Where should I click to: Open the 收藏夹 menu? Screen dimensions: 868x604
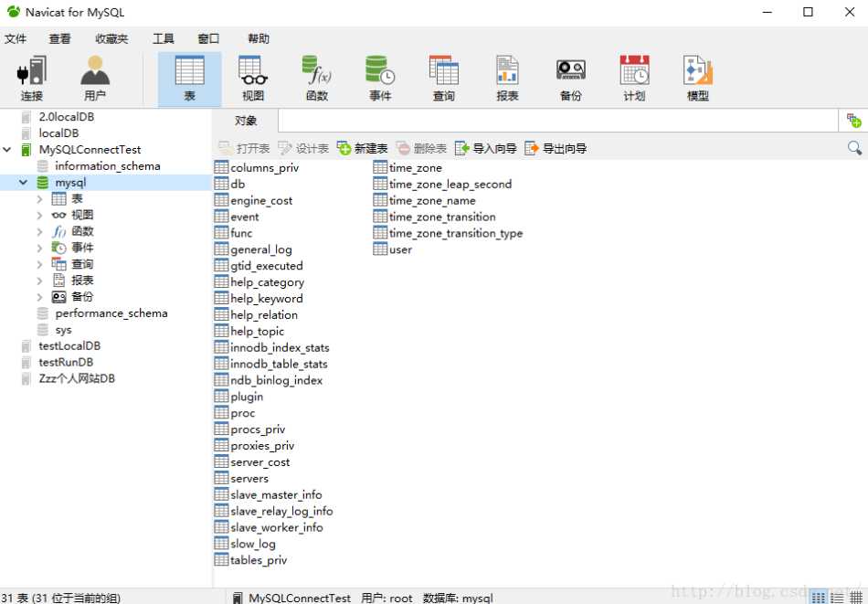click(x=111, y=38)
